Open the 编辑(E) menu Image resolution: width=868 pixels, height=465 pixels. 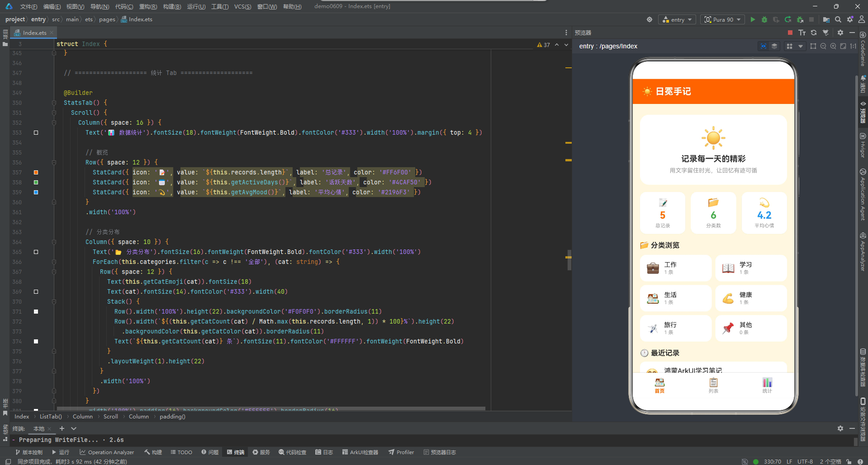tap(52, 6)
